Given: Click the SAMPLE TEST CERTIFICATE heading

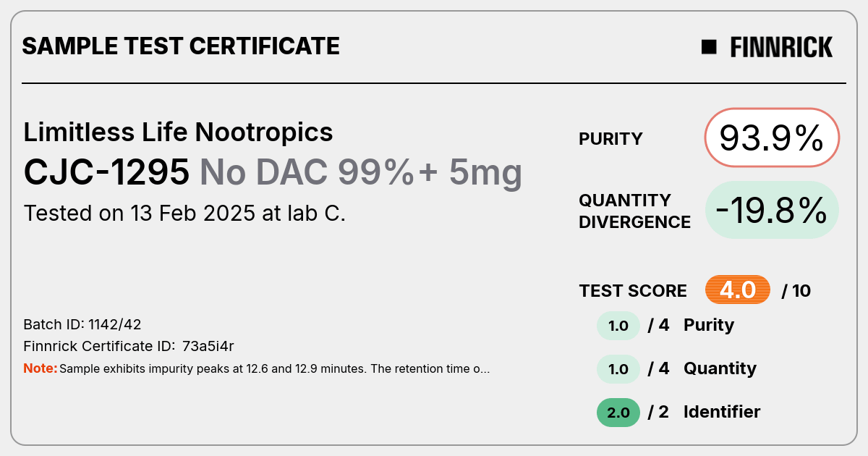Looking at the screenshot, I should click(181, 46).
